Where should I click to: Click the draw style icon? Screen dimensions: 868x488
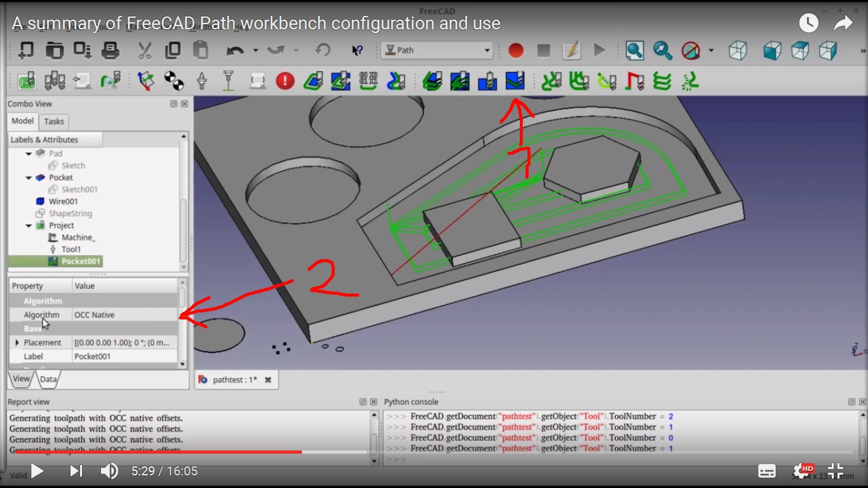tap(691, 50)
